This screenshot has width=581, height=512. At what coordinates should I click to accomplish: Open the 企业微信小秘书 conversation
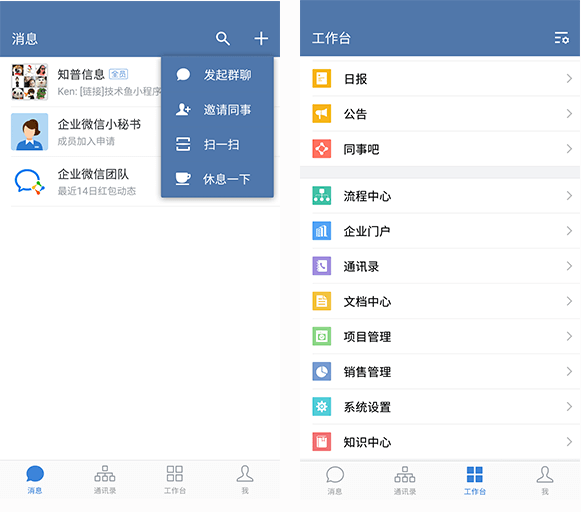tap(86, 132)
